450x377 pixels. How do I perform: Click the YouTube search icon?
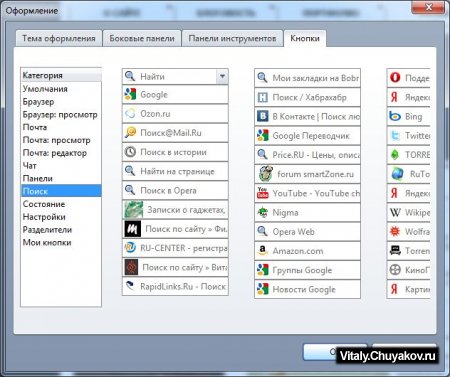[262, 193]
